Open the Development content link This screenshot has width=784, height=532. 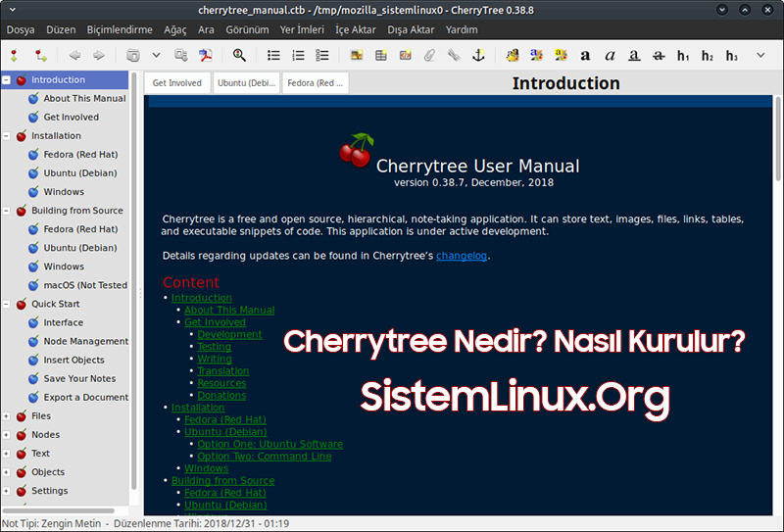coord(229,334)
